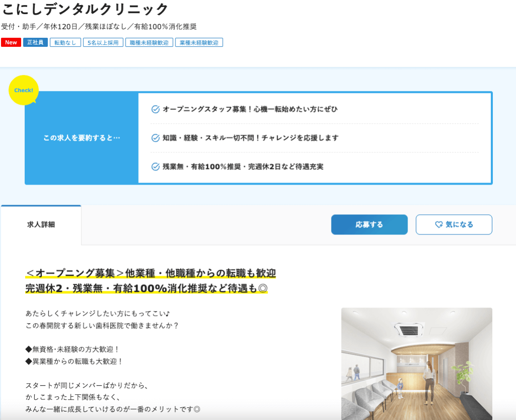Screen dimensions: 516x420
Task: Click the heart icon in 気になる button
Action: (439, 224)
